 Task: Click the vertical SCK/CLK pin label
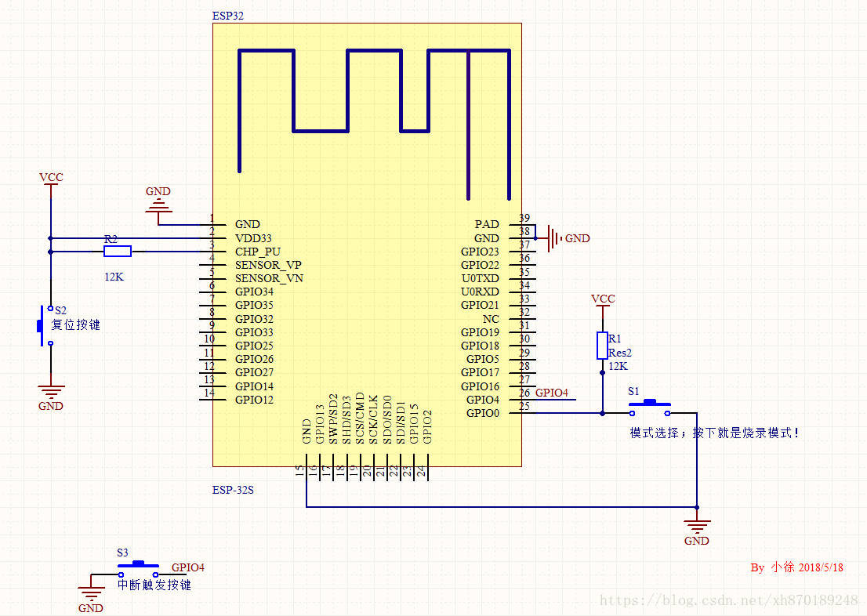pos(373,419)
